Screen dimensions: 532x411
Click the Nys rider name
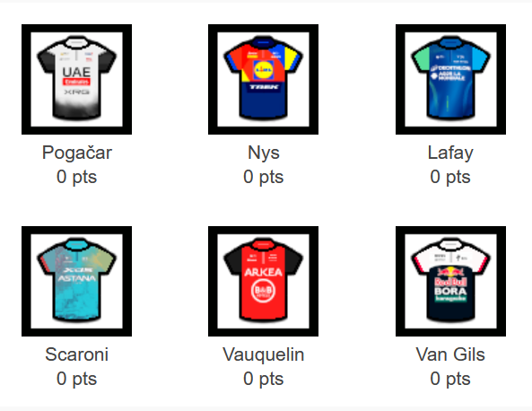point(263,153)
